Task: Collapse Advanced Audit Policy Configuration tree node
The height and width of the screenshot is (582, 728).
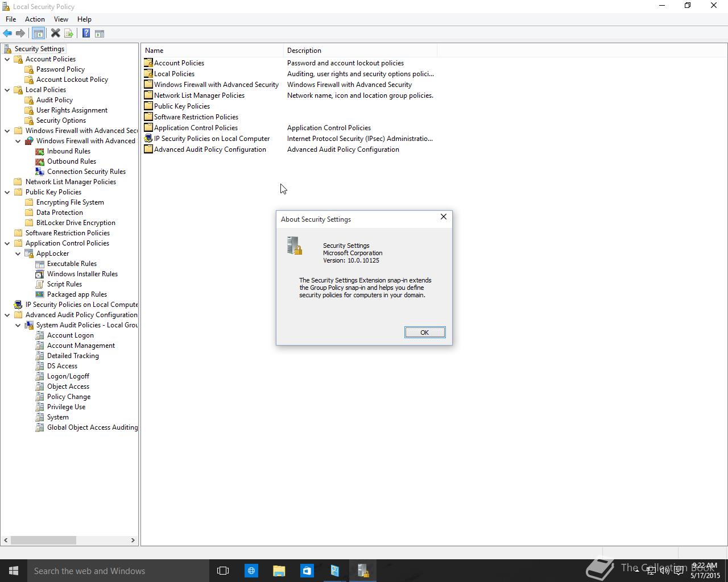Action: click(7, 315)
